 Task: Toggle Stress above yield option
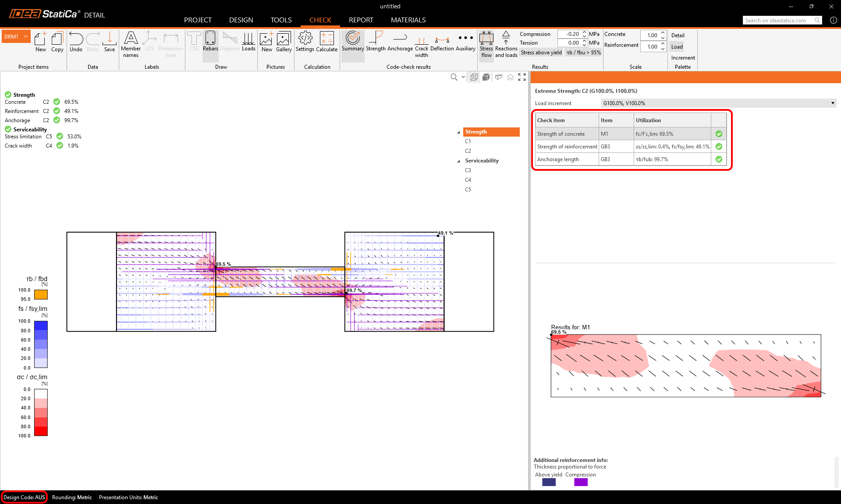click(541, 53)
